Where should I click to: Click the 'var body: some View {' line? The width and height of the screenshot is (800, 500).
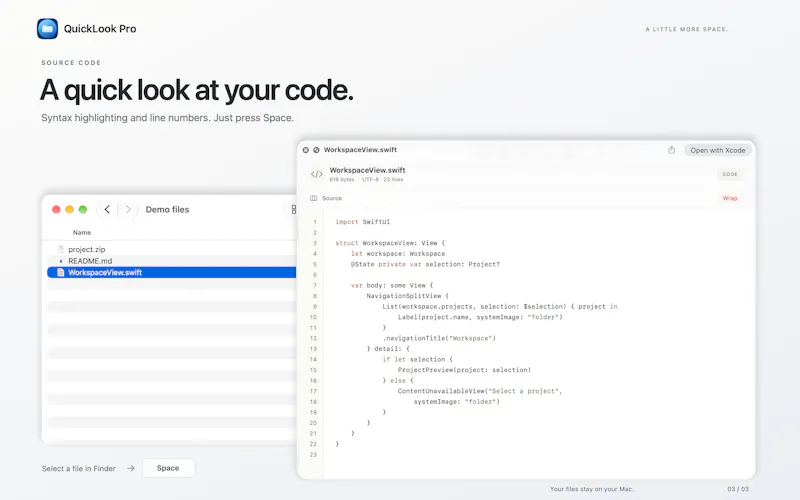coord(392,285)
